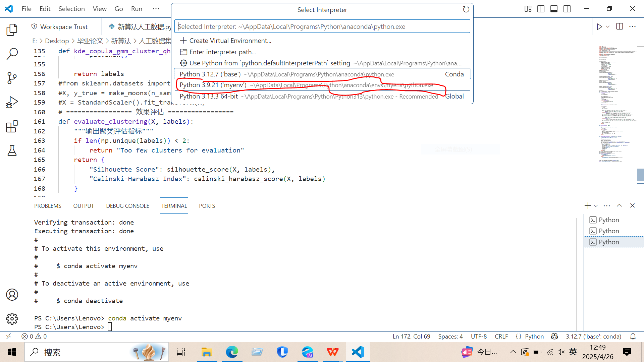The height and width of the screenshot is (362, 644).
Task: Toggle the bottom panel visibility
Action: click(553, 9)
